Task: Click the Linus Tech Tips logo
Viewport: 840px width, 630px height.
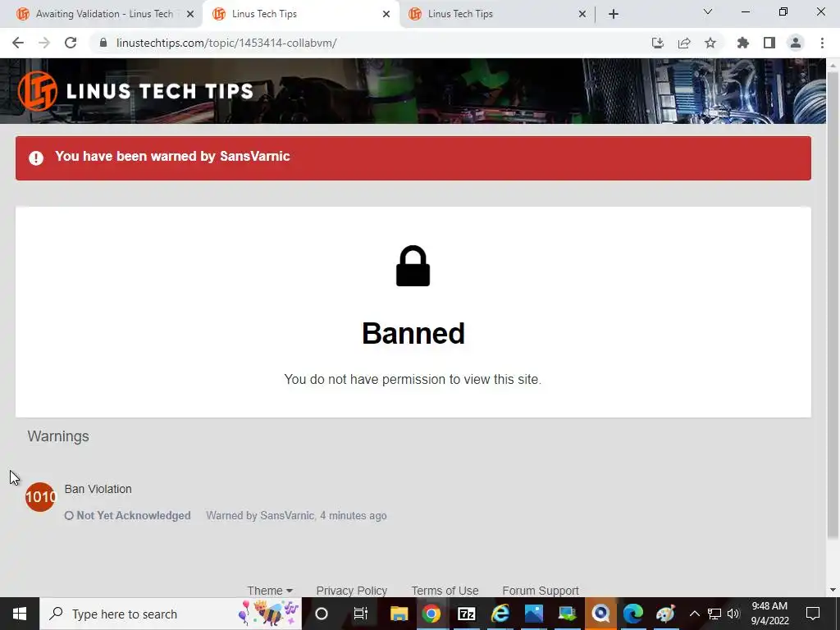Action: click(135, 91)
